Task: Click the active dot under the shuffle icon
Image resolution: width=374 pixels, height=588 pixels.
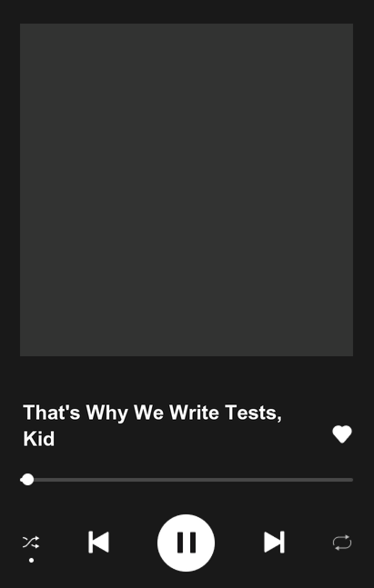Action: point(31,560)
